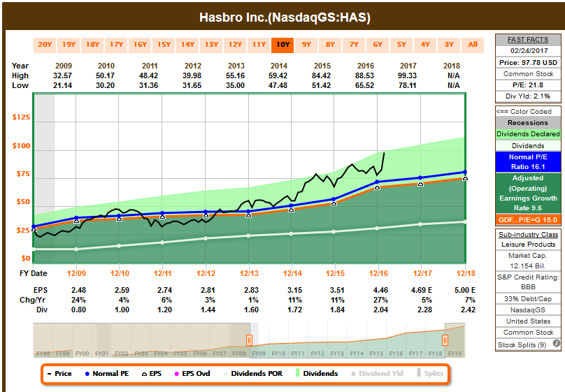The image size is (565, 392).
Task: Select the 15Y time range tab
Action: point(164,45)
